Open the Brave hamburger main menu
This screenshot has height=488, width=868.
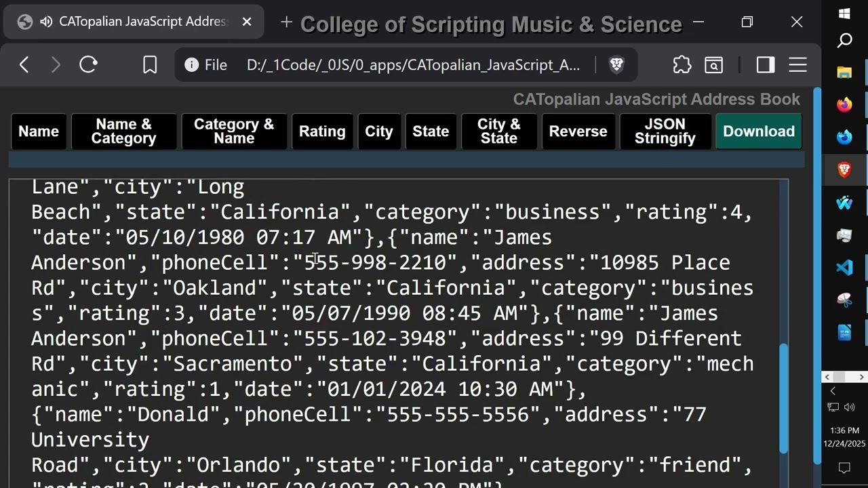797,64
